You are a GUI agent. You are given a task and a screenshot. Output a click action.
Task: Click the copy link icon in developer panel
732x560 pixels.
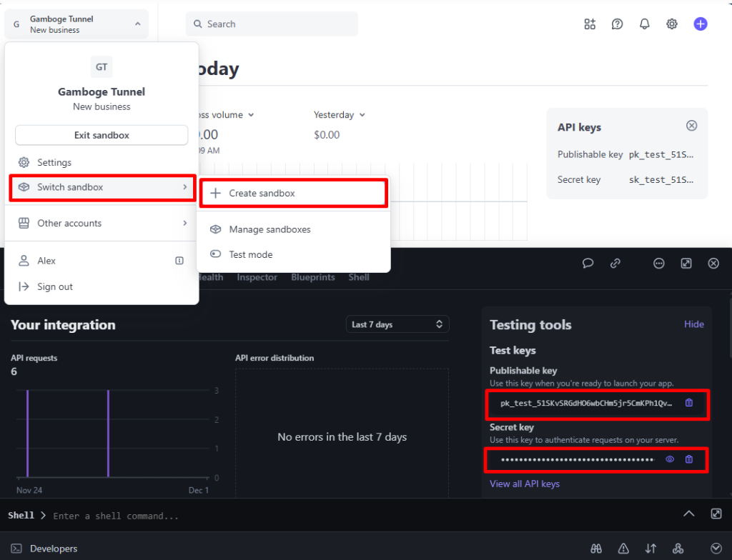click(615, 263)
